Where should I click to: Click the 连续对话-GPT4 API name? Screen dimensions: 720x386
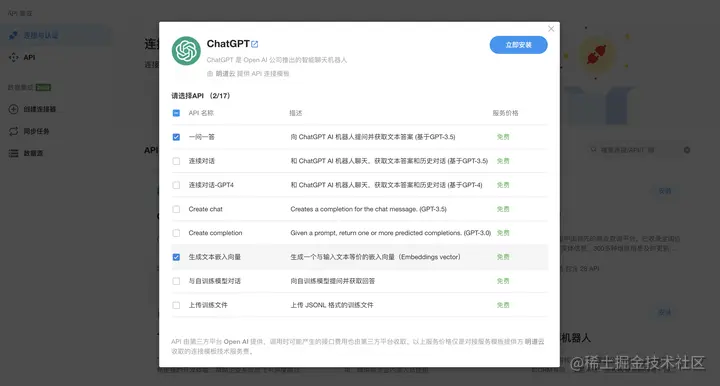click(x=211, y=185)
